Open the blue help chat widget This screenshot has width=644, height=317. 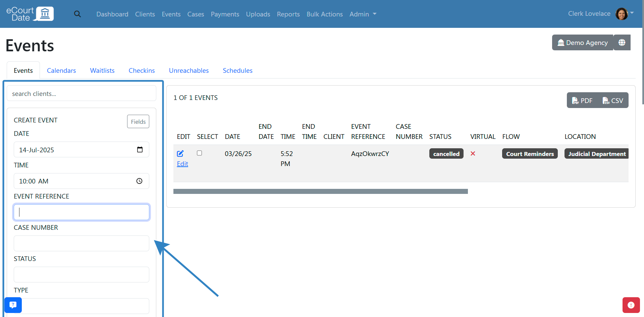(x=13, y=305)
